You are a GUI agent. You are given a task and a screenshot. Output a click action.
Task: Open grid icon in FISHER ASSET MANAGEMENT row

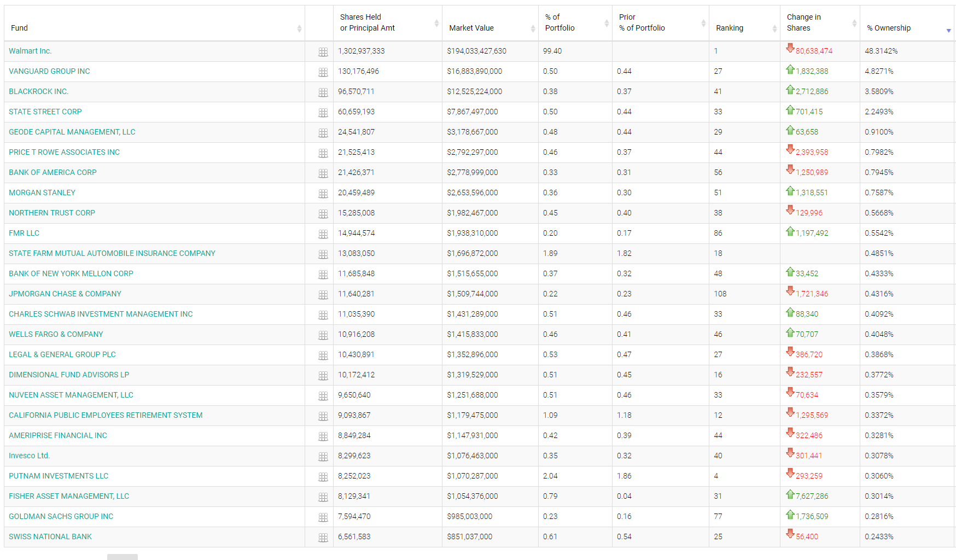point(323,497)
